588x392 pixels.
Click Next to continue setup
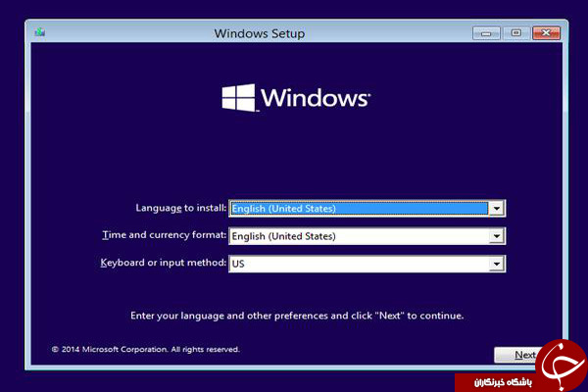coord(519,355)
